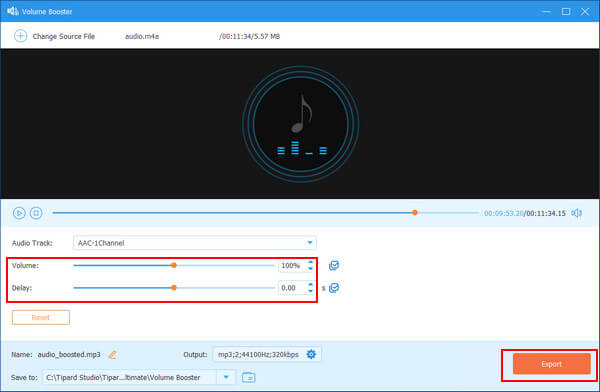The width and height of the screenshot is (600, 392).
Task: Click the Reset button
Action: (x=41, y=317)
